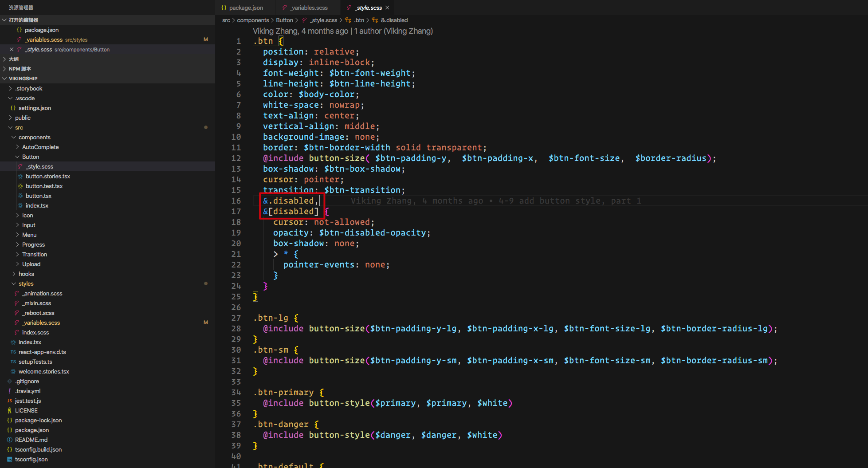
Task: Click the Button breadcrumb segment
Action: [284, 20]
